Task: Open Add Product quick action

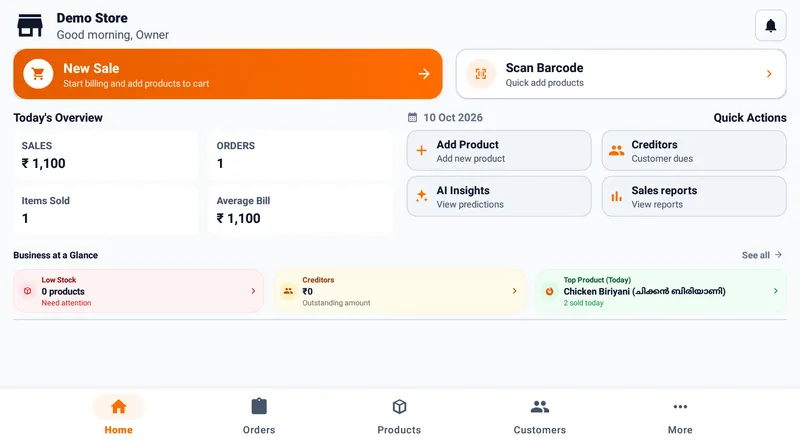Action: point(499,151)
